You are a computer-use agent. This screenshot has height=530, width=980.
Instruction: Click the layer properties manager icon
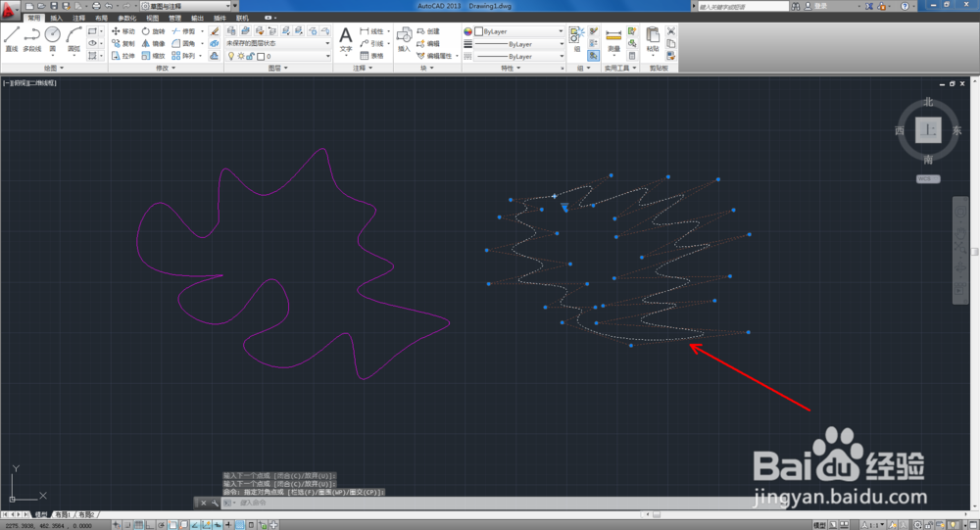point(231,30)
